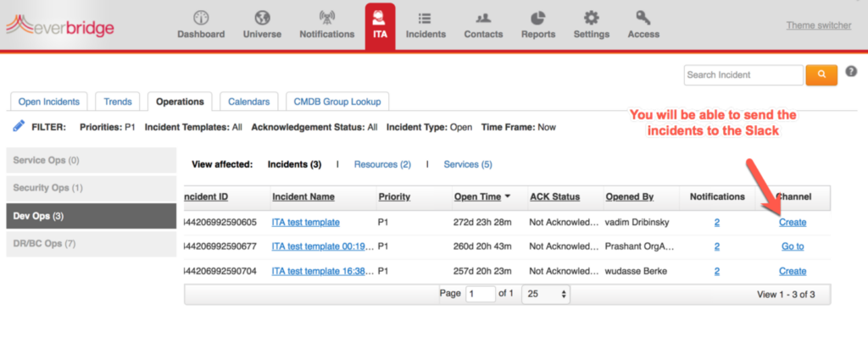
Task: Select Service Ops (0) in sidebar
Action: pyautogui.click(x=92, y=161)
